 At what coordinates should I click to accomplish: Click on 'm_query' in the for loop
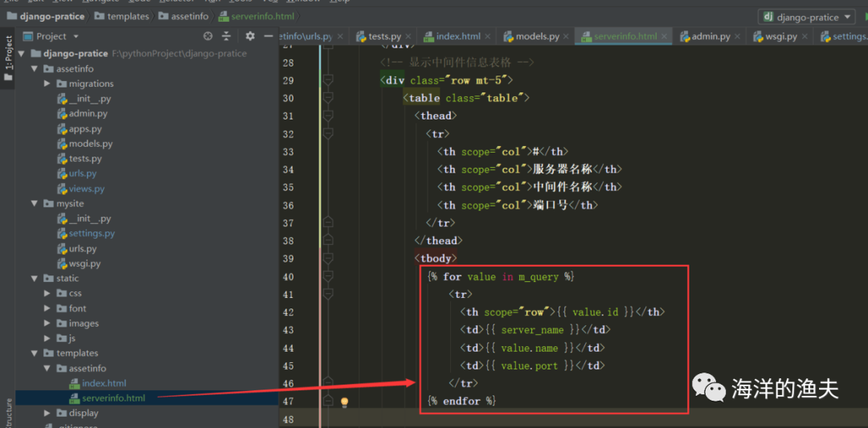538,276
